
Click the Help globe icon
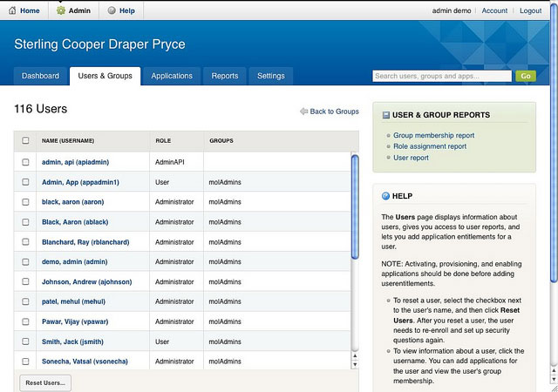pyautogui.click(x=112, y=10)
